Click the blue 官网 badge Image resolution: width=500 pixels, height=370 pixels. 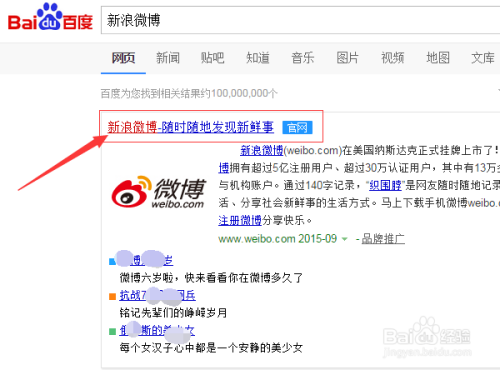coord(297,127)
